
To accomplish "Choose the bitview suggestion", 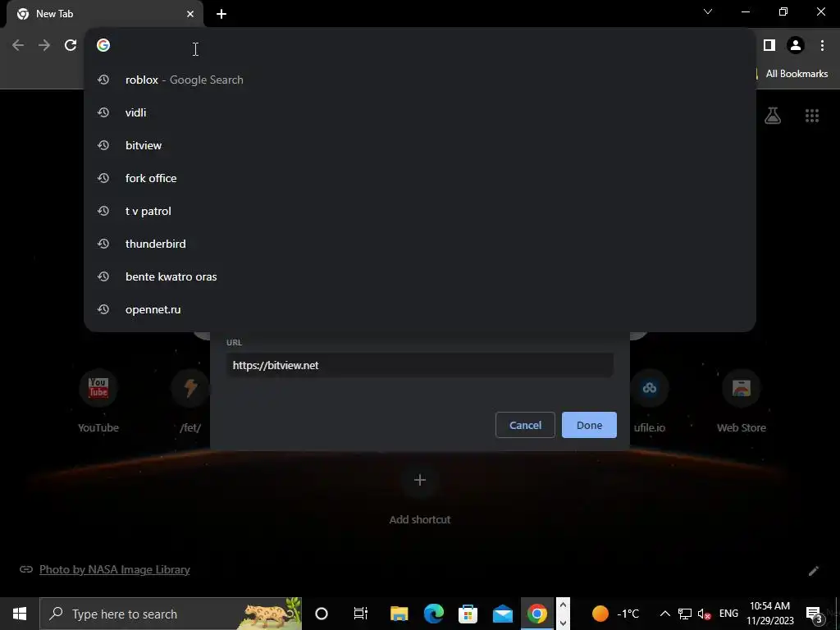I will click(x=420, y=145).
